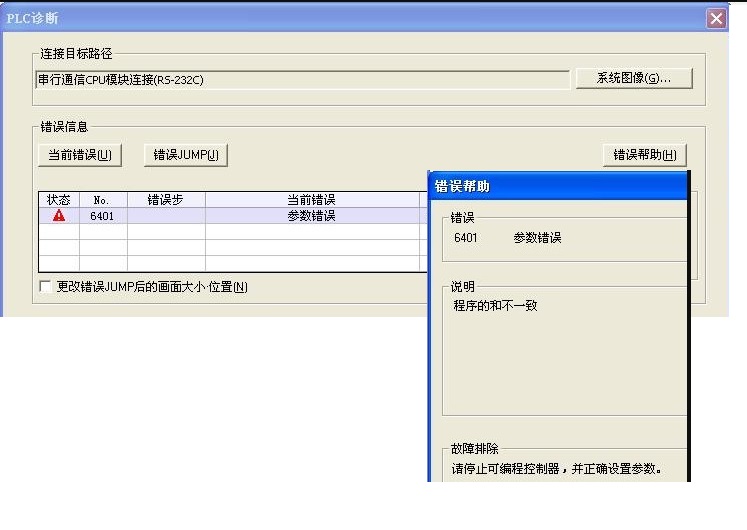
Task: Select the empty row below error 6401
Action: coord(230,231)
